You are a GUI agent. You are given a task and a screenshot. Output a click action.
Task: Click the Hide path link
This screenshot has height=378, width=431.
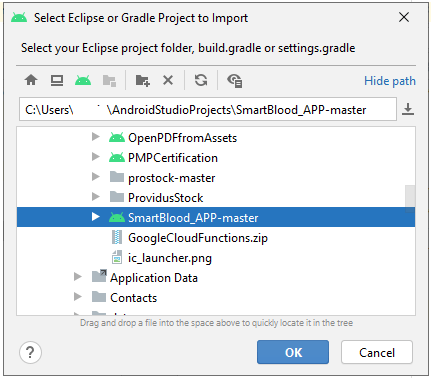pyautogui.click(x=390, y=81)
